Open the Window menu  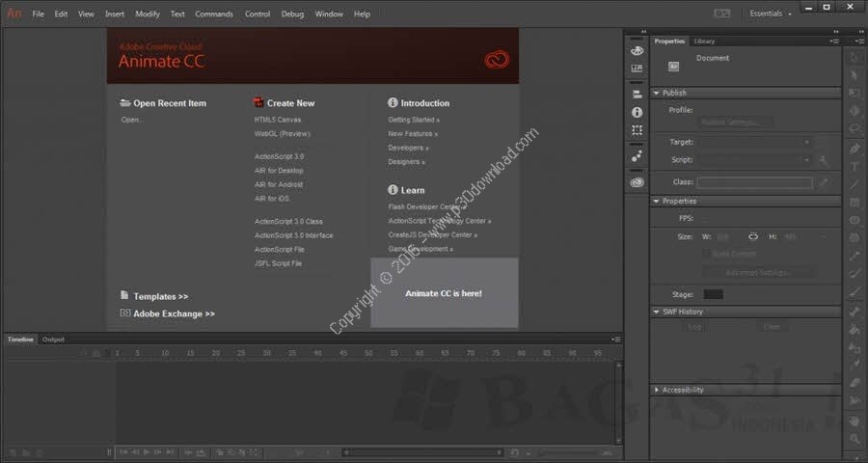pyautogui.click(x=329, y=14)
